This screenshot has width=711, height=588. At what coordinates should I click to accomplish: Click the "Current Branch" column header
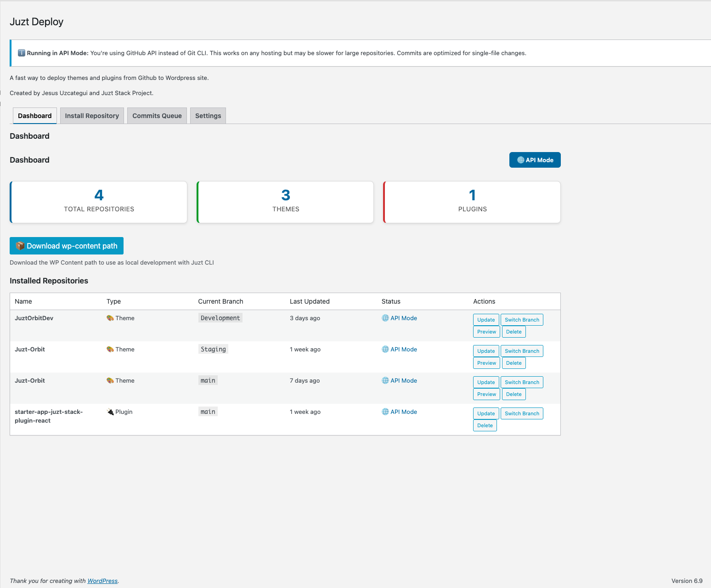pyautogui.click(x=221, y=301)
